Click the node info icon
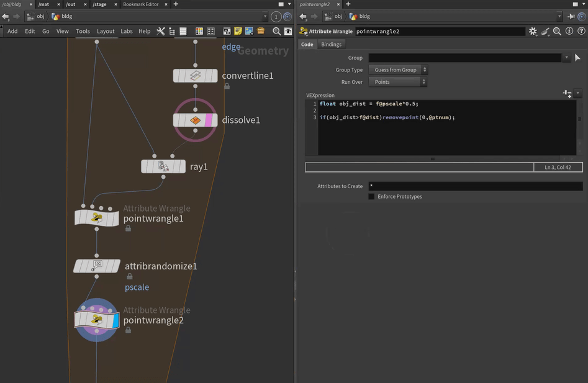Image resolution: width=588 pixels, height=383 pixels. [569, 31]
